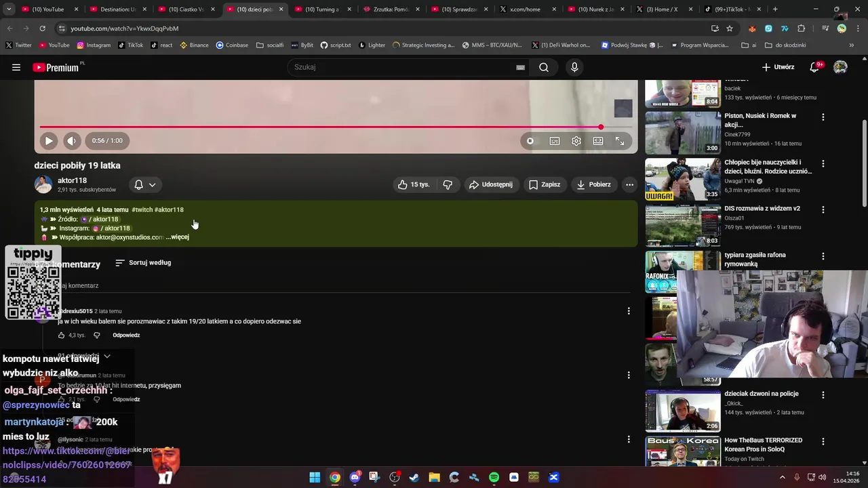Image resolution: width=868 pixels, height=488 pixels.
Task: Bookmark this page with star icon
Action: click(730, 28)
